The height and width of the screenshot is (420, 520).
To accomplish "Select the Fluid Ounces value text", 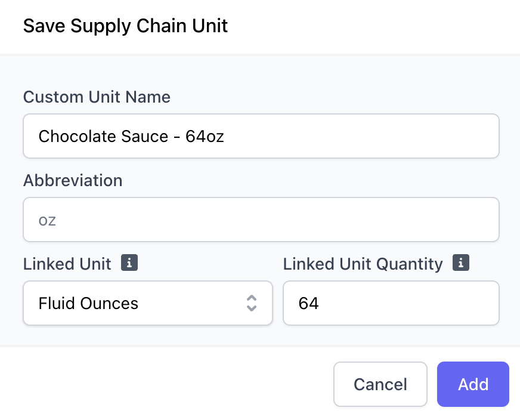I will tap(88, 303).
